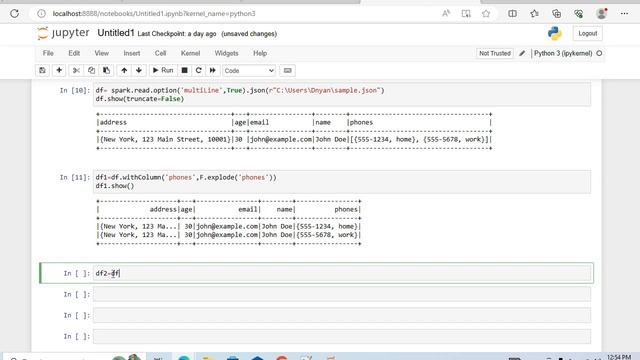
Task: Open the Edit menu
Action: pyautogui.click(x=74, y=53)
